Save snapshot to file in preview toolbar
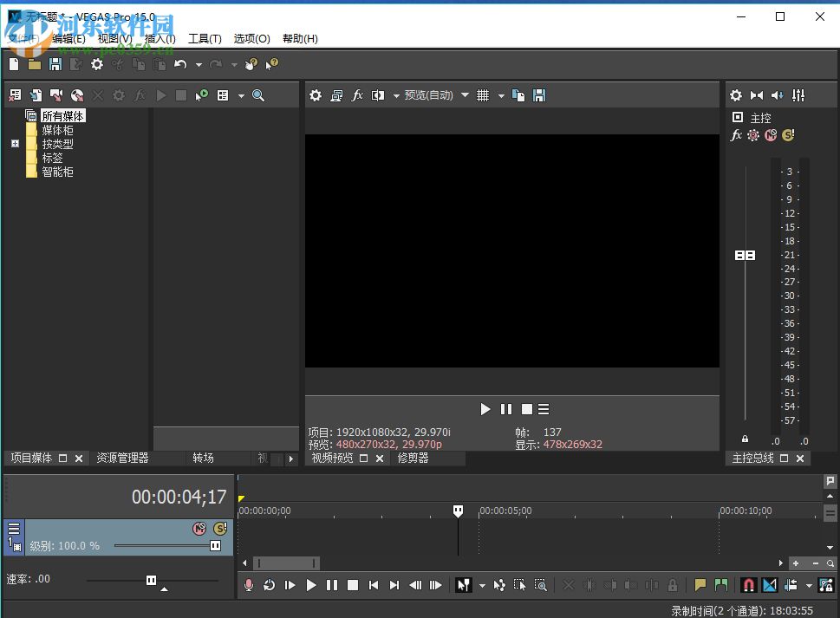This screenshot has height=618, width=840. pyautogui.click(x=539, y=95)
